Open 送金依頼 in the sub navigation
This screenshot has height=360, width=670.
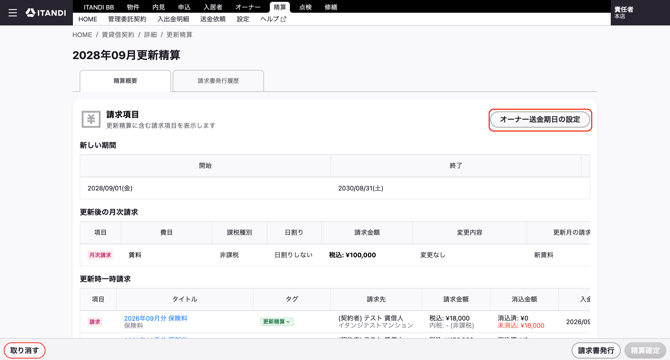click(x=213, y=19)
